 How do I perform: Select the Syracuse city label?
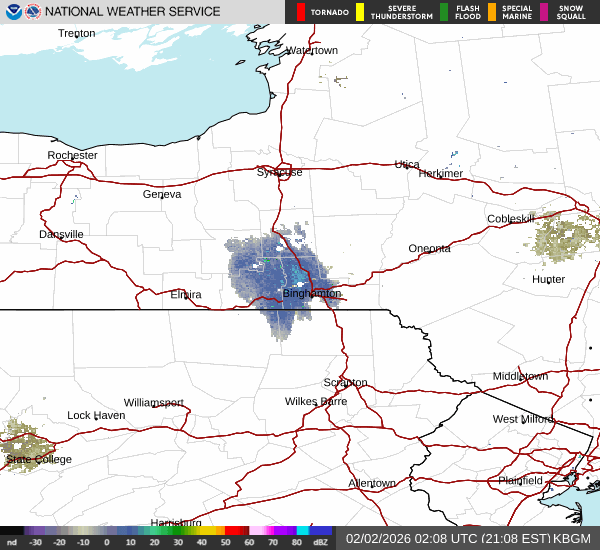[280, 172]
